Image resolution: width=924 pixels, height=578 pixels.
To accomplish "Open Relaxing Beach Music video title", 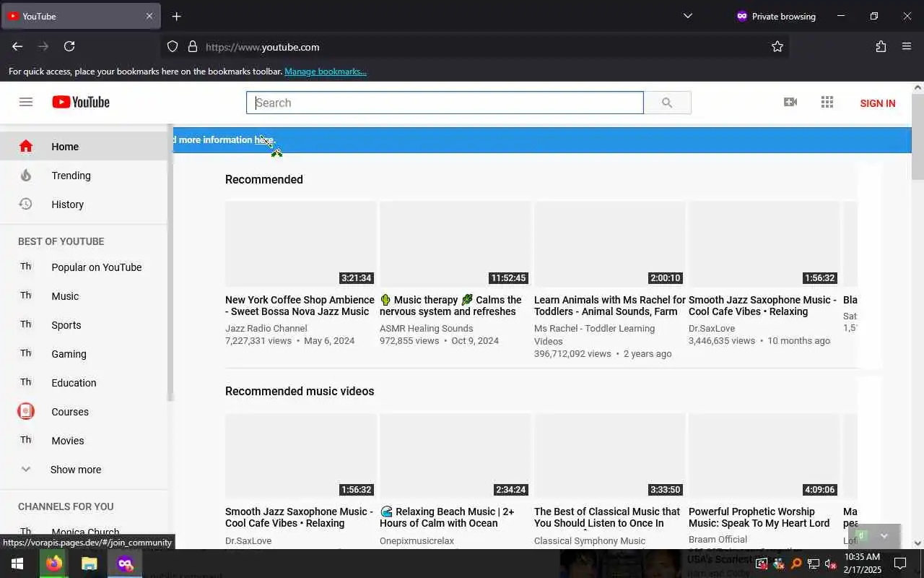I will tap(447, 517).
